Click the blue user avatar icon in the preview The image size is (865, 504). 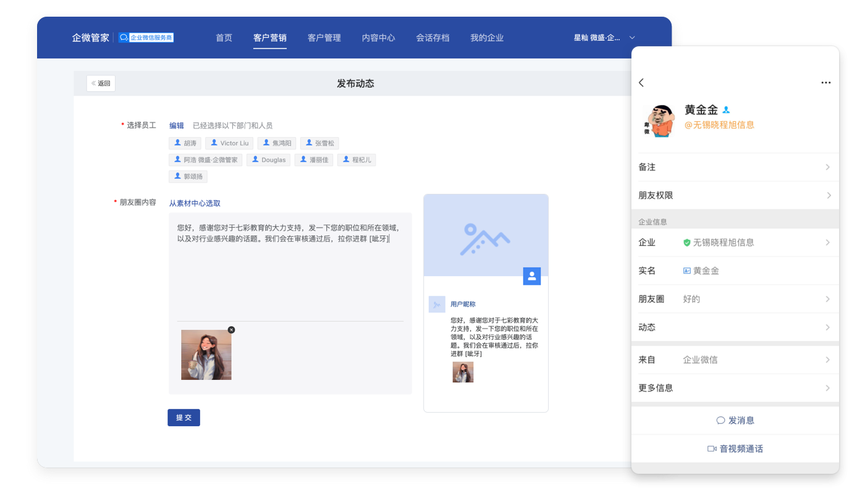click(532, 276)
